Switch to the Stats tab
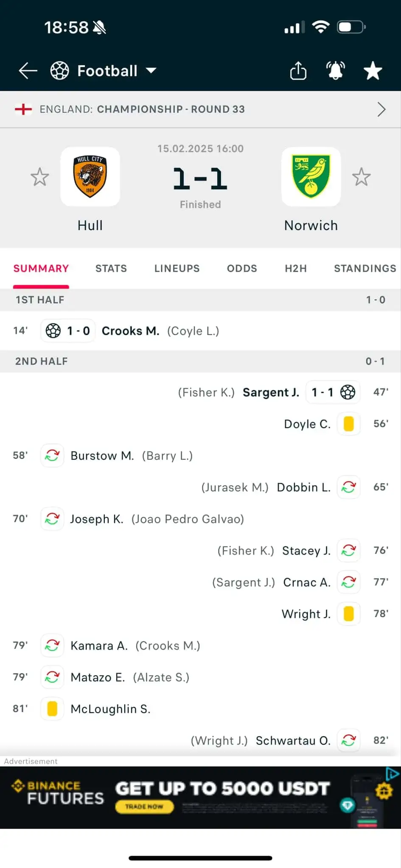Viewport: 401px width, 868px height. 111,269
